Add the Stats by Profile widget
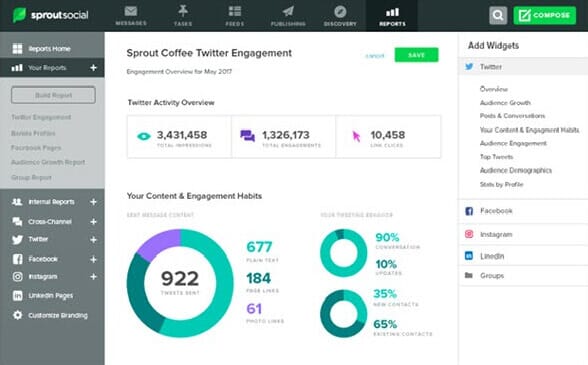This screenshot has width=588, height=365. (501, 185)
